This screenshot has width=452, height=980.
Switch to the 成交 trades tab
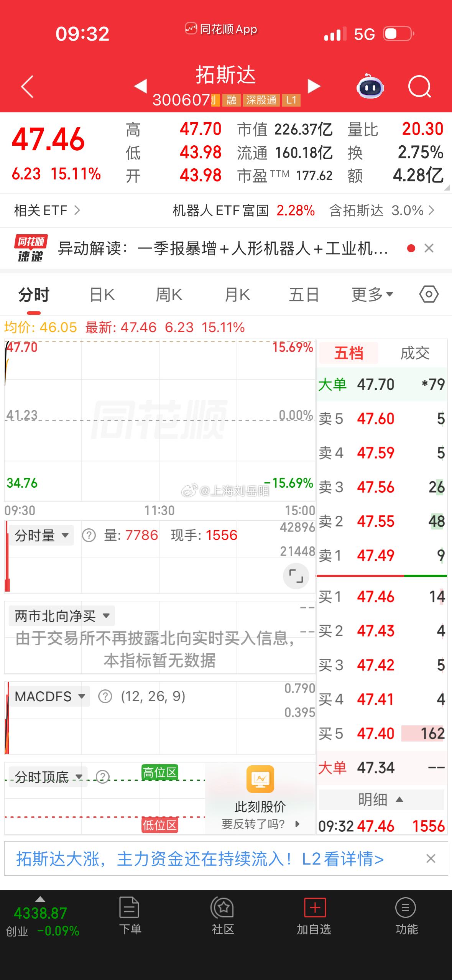coord(415,353)
